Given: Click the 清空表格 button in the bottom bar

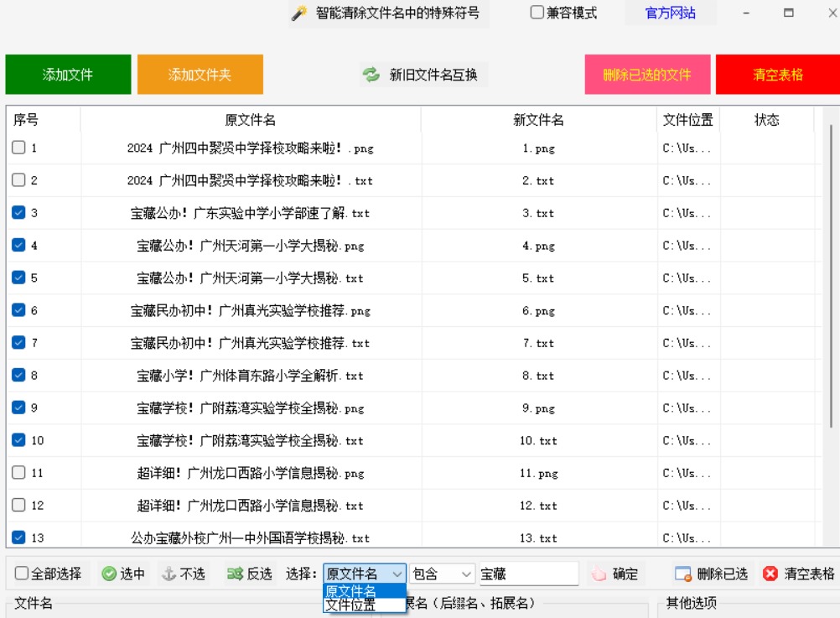Looking at the screenshot, I should [799, 574].
